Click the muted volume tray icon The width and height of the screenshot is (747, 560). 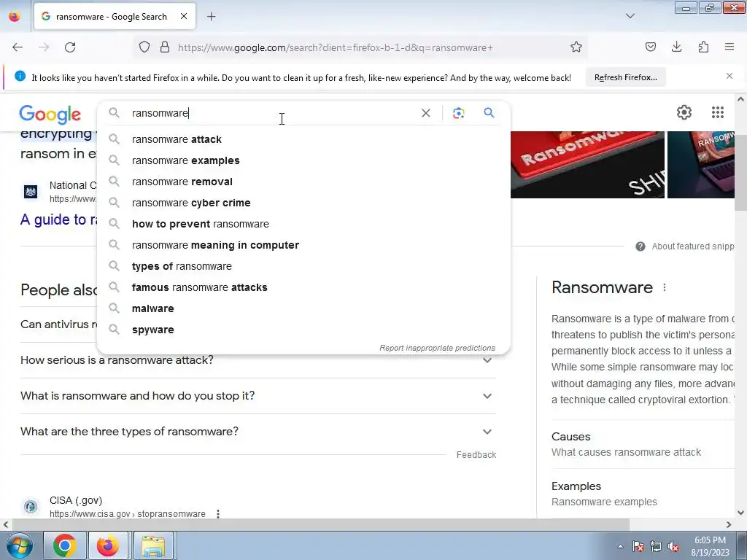click(x=673, y=547)
